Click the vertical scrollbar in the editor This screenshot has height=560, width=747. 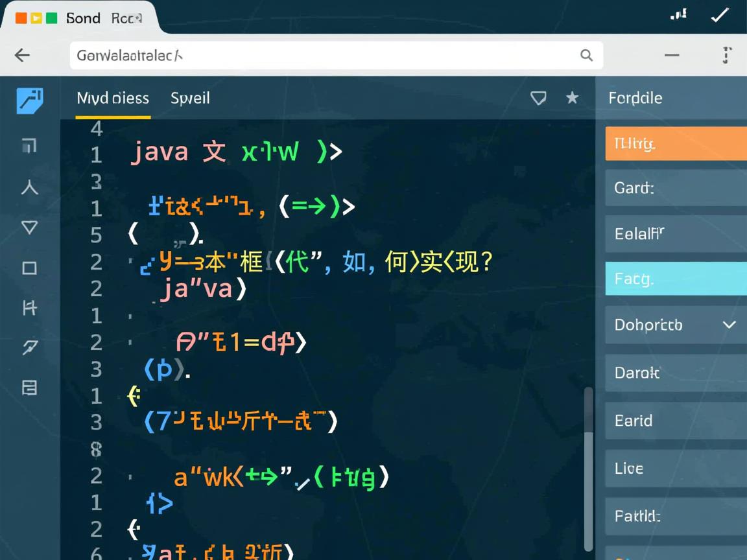click(x=588, y=467)
